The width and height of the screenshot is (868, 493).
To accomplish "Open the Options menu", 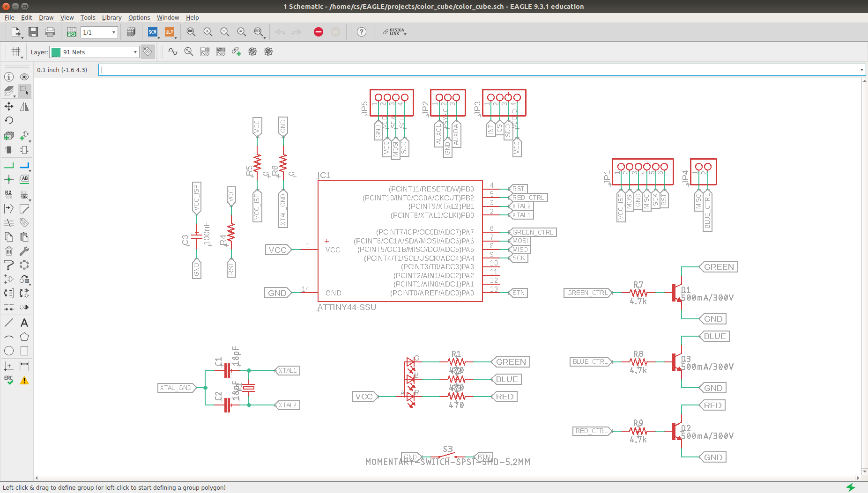I will click(x=139, y=17).
